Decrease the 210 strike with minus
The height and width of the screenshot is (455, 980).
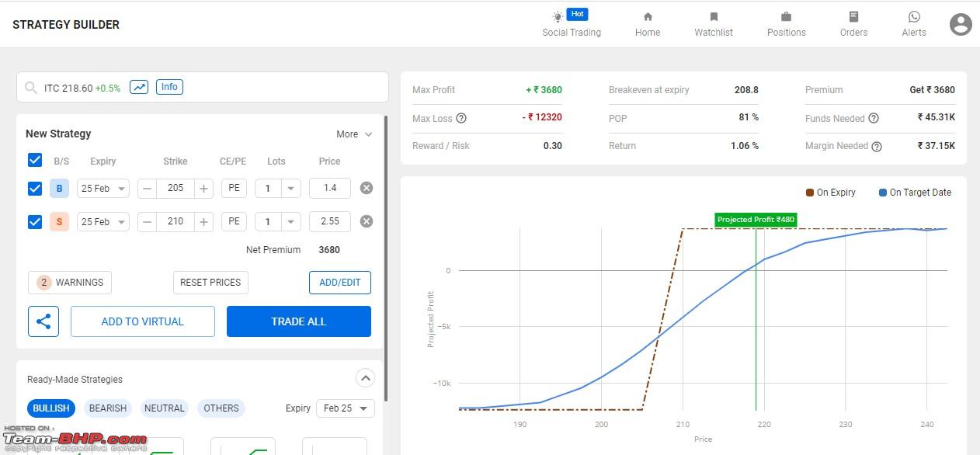[x=148, y=221]
